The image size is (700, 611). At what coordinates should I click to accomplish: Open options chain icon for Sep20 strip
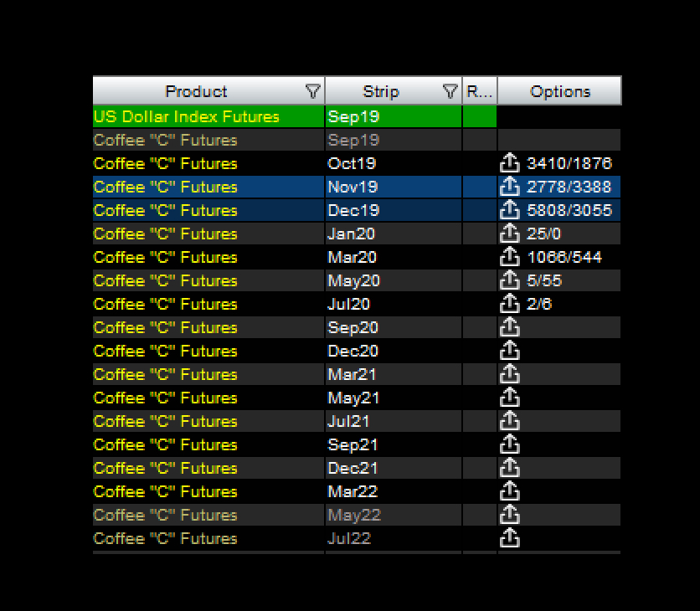tap(509, 327)
